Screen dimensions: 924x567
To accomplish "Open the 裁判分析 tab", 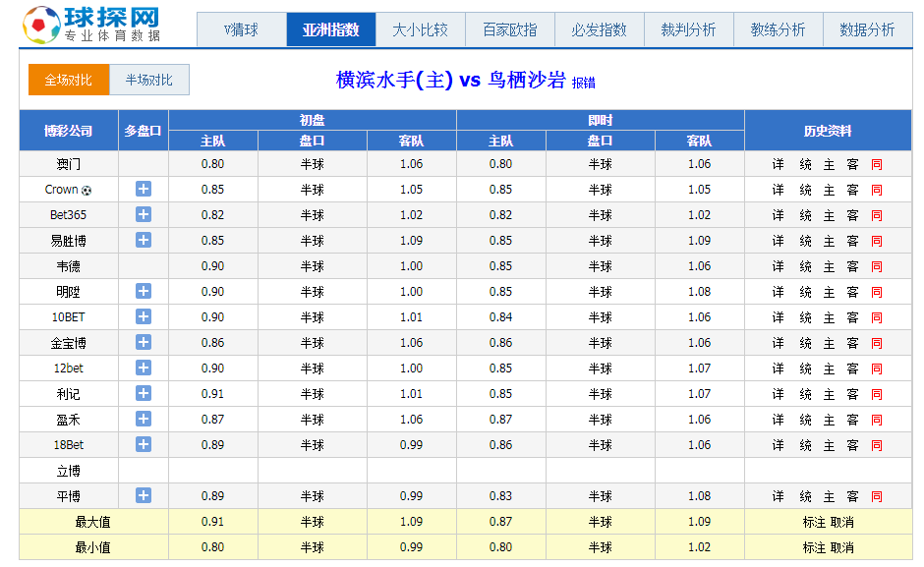I will tap(688, 29).
